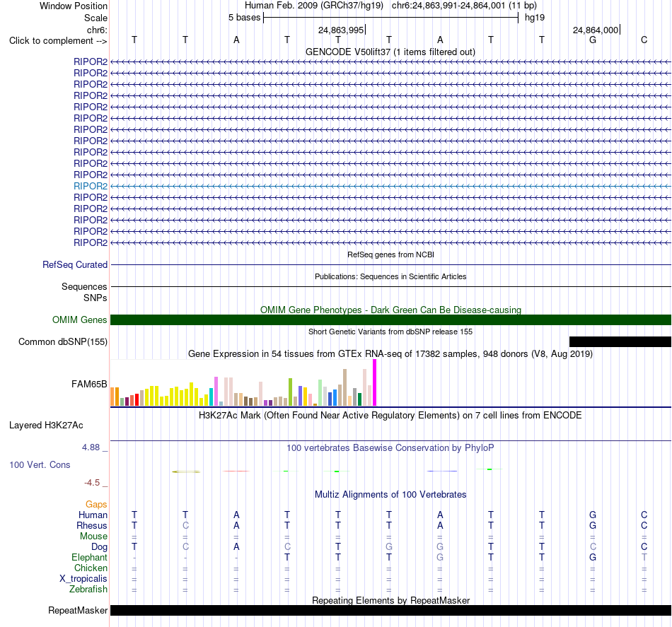Click the lime-green bar in GTEx chart
This screenshot has height=627, width=672.
pyautogui.click(x=290, y=392)
